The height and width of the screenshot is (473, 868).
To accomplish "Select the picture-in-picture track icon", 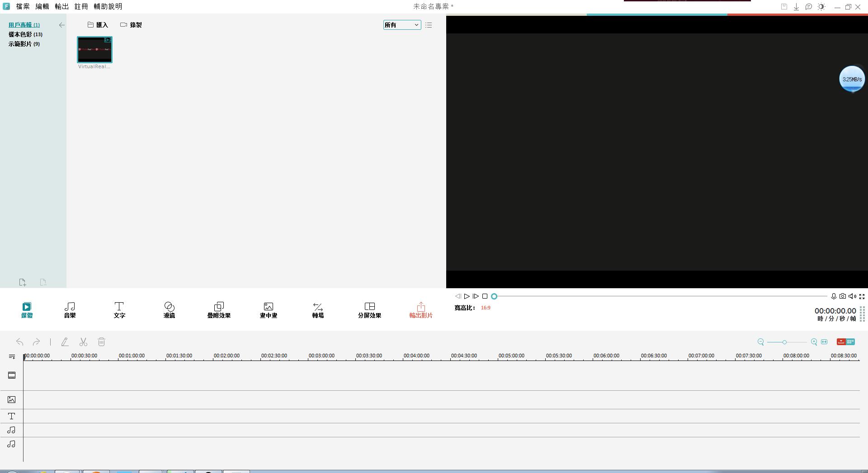I will pyautogui.click(x=12, y=400).
